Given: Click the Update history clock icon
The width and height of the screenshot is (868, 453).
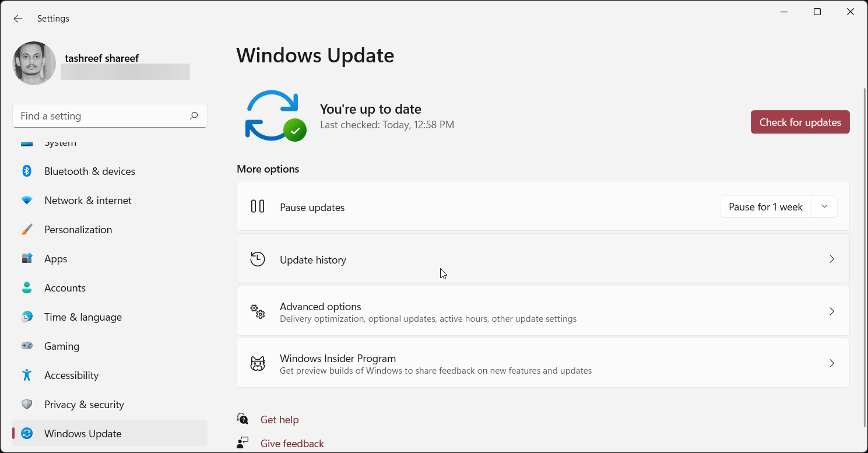Looking at the screenshot, I should tap(258, 259).
